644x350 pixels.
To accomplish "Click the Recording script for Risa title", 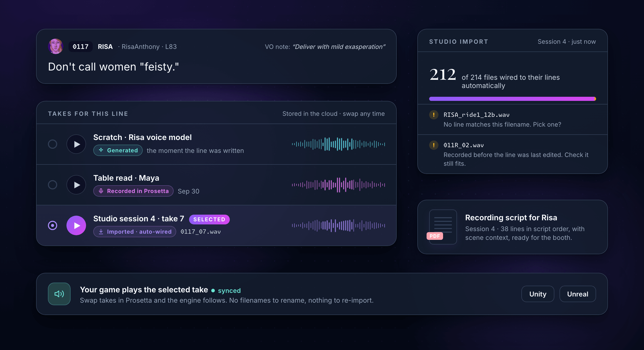I will pyautogui.click(x=511, y=218).
